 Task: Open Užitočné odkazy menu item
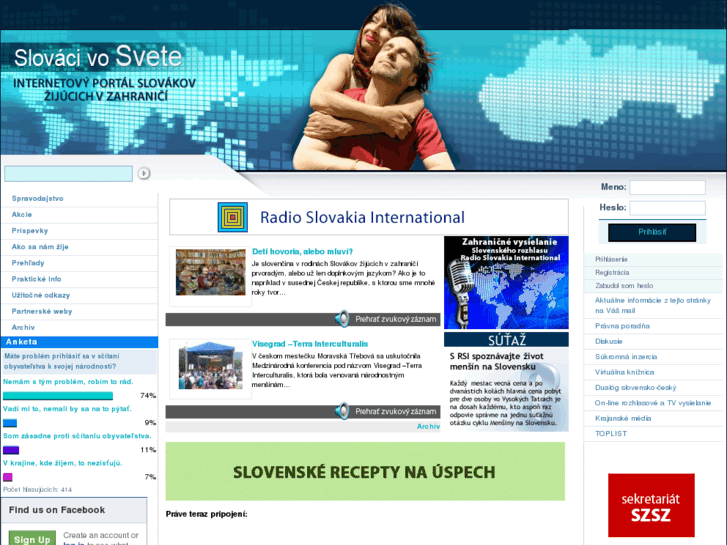tap(41, 295)
